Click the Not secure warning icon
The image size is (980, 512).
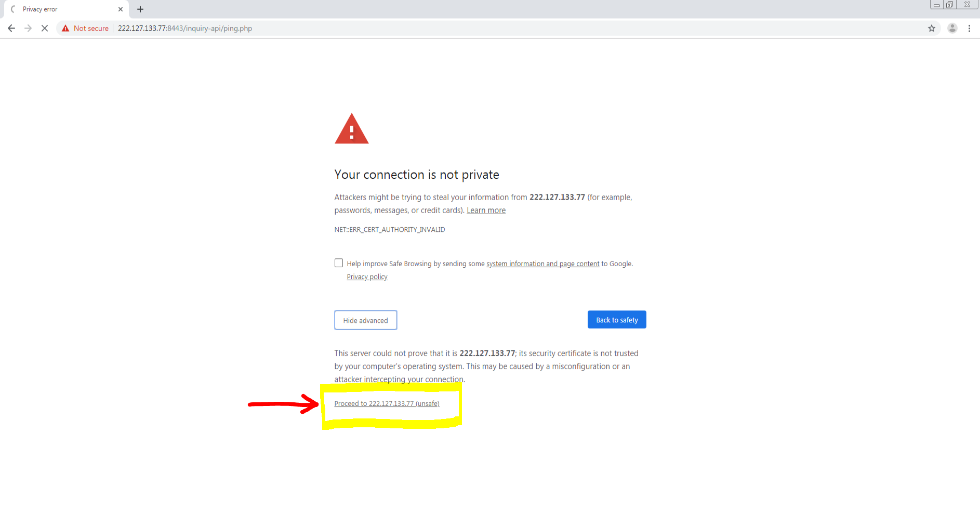click(x=65, y=29)
